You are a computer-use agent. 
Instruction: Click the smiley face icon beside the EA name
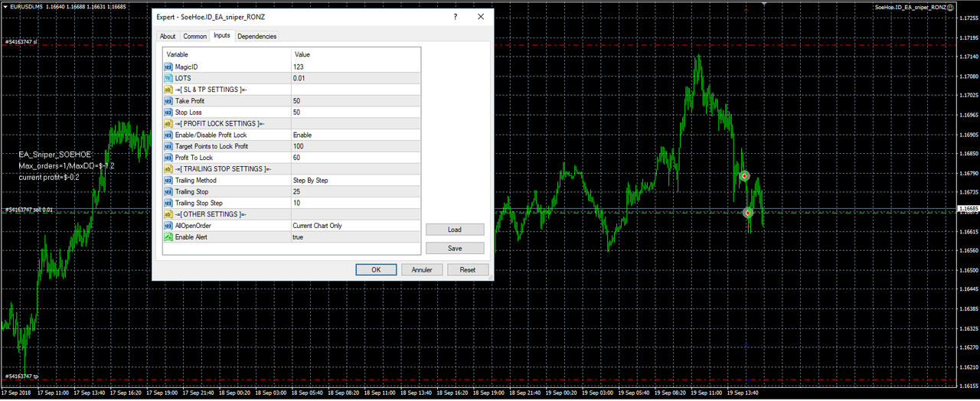(950, 8)
